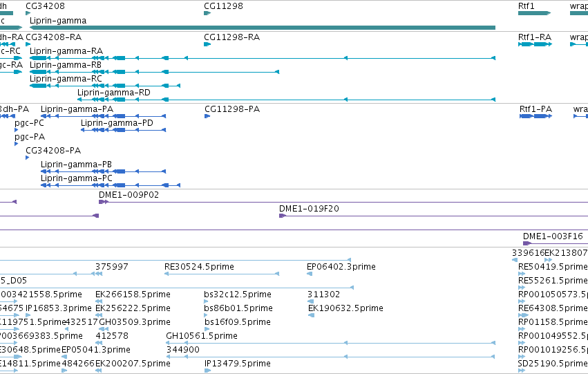Select the CG34208 gene label
Image resolution: width=588 pixels, height=374 pixels.
pos(45,6)
